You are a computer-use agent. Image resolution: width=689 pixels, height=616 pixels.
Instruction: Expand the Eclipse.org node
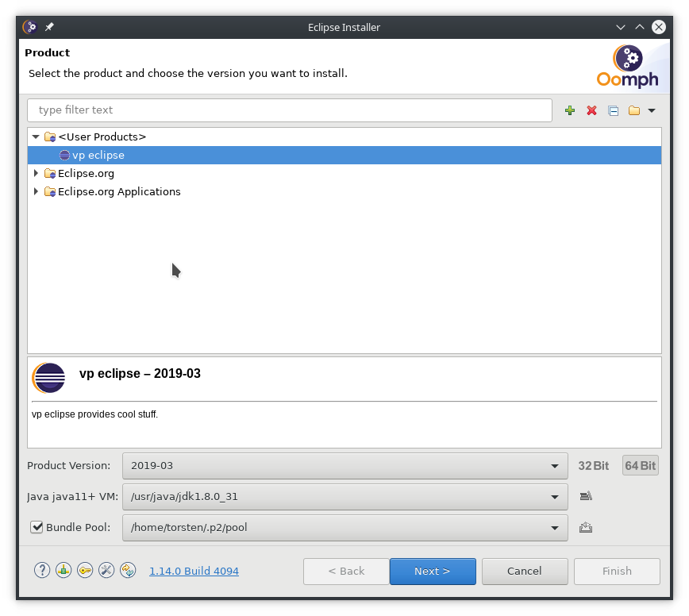pyautogui.click(x=35, y=173)
